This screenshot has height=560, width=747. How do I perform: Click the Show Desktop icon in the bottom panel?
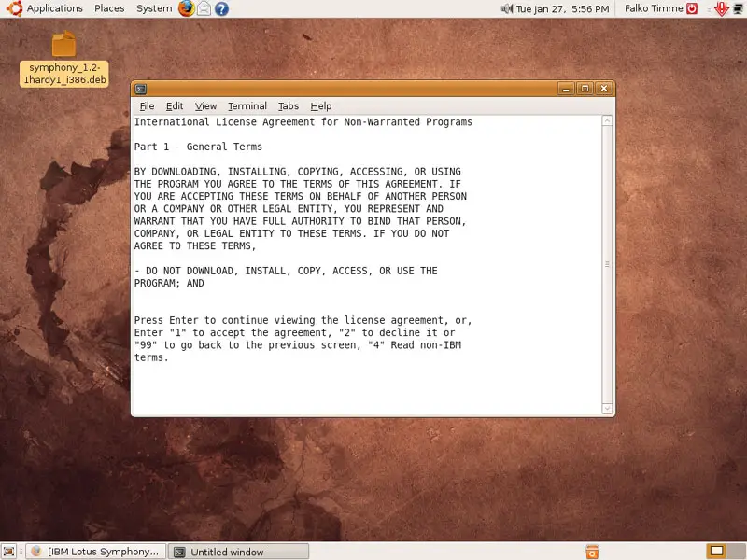coord(9,552)
